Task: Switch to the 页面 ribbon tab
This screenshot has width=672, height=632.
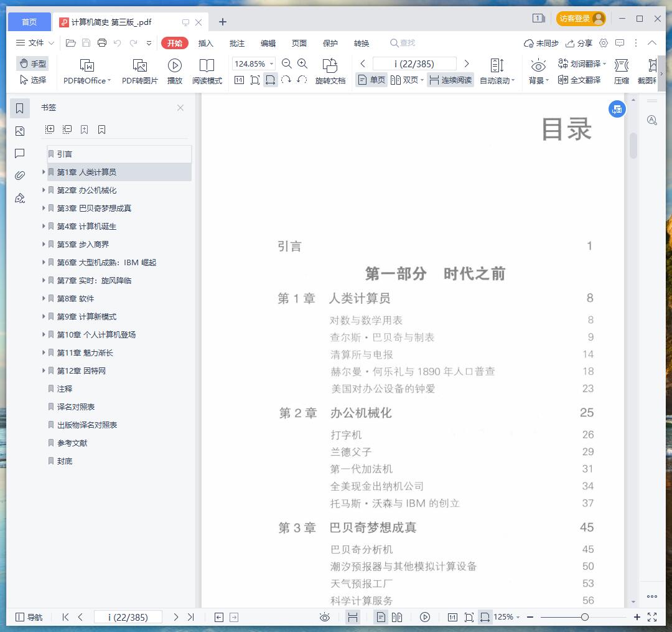Action: point(299,44)
